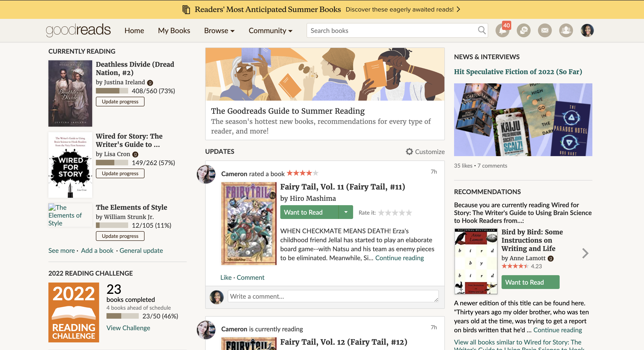Open Readers' Most Anticipated Summer Books banner
This screenshot has width=644, height=350.
[x=268, y=9]
